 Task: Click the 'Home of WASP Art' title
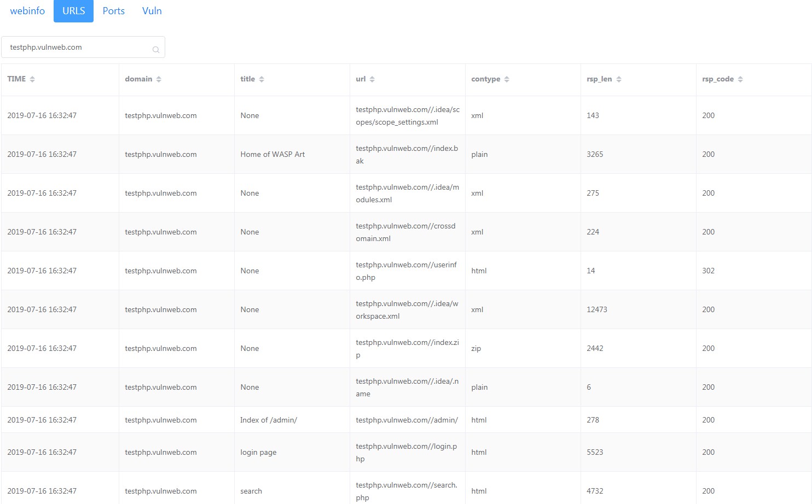pyautogui.click(x=272, y=154)
